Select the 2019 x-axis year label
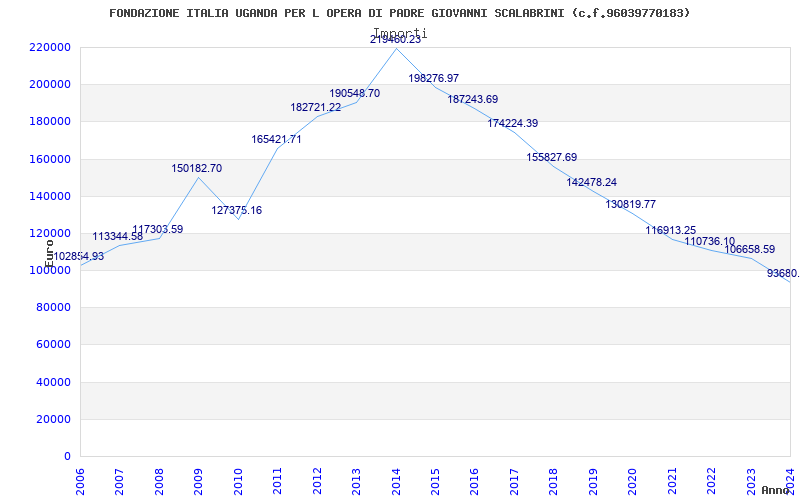Image resolution: width=800 pixels, height=500 pixels. pos(593,481)
